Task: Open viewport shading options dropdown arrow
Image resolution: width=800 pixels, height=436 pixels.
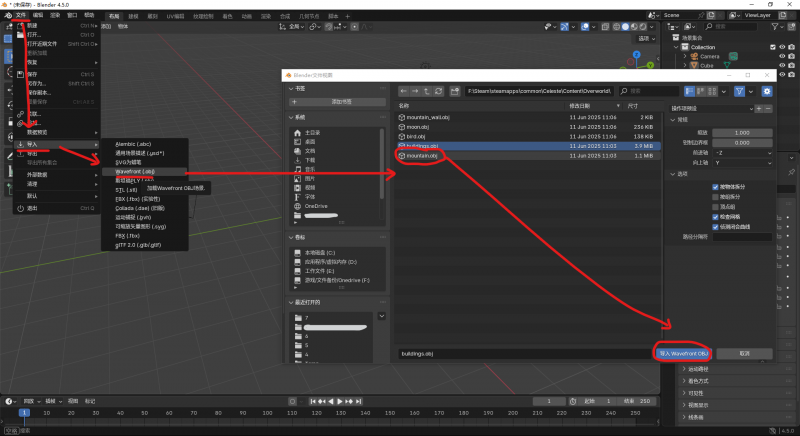Action: (x=654, y=27)
